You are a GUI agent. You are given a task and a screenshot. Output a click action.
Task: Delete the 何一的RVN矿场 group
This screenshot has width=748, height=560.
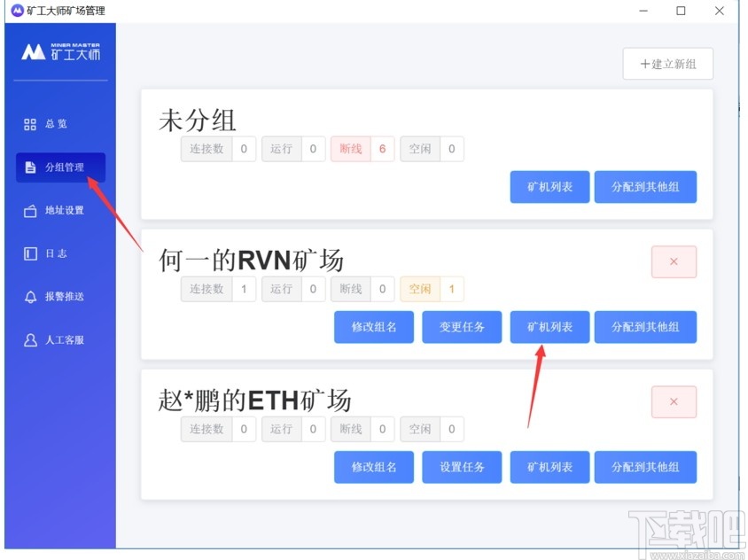[674, 261]
